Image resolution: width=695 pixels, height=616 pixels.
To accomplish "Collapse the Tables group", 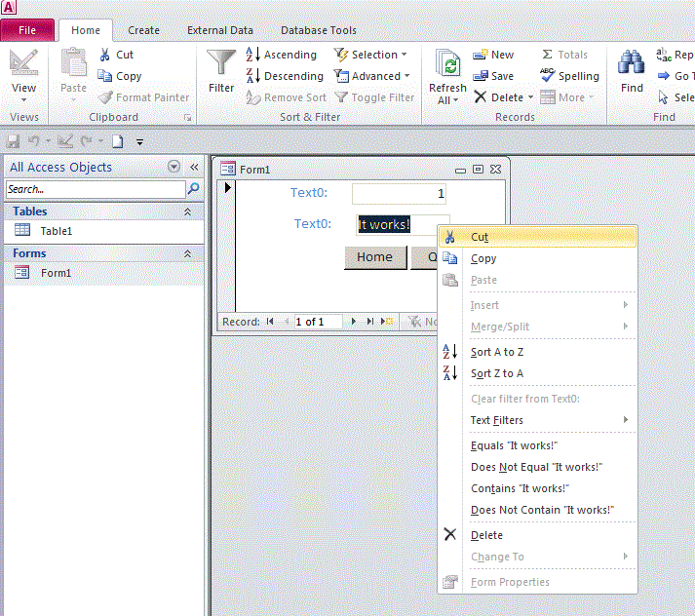I will (x=187, y=212).
